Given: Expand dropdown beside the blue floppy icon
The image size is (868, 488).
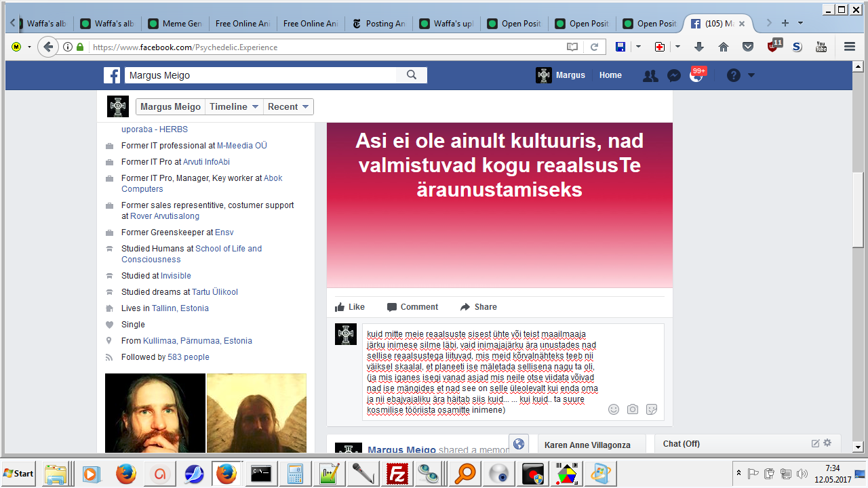Looking at the screenshot, I should pyautogui.click(x=638, y=47).
